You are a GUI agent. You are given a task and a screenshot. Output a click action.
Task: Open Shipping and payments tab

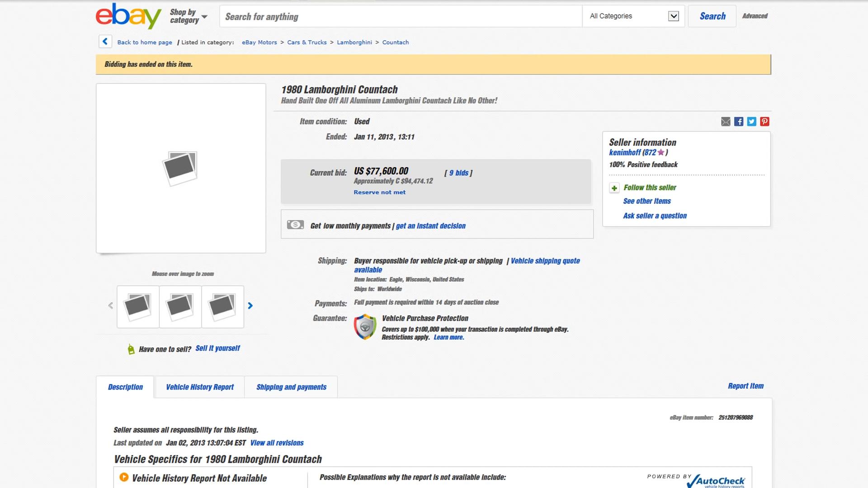pyautogui.click(x=291, y=387)
